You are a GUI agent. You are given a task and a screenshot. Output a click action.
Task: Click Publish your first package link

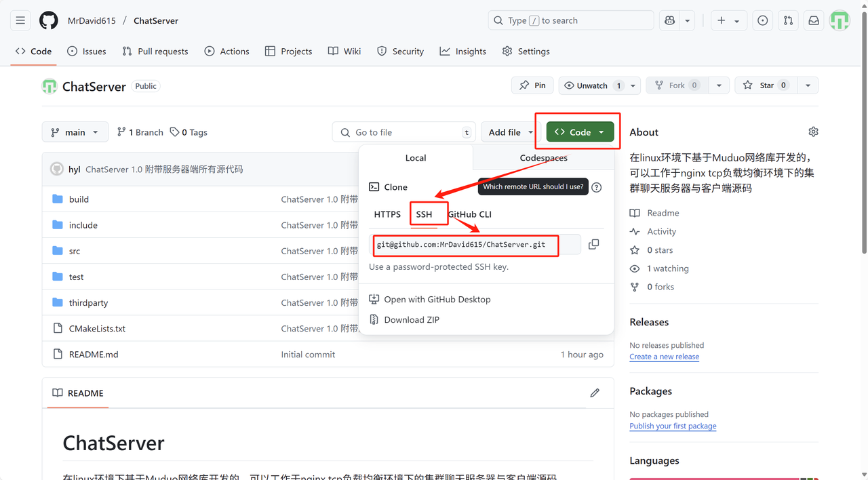[x=673, y=426]
